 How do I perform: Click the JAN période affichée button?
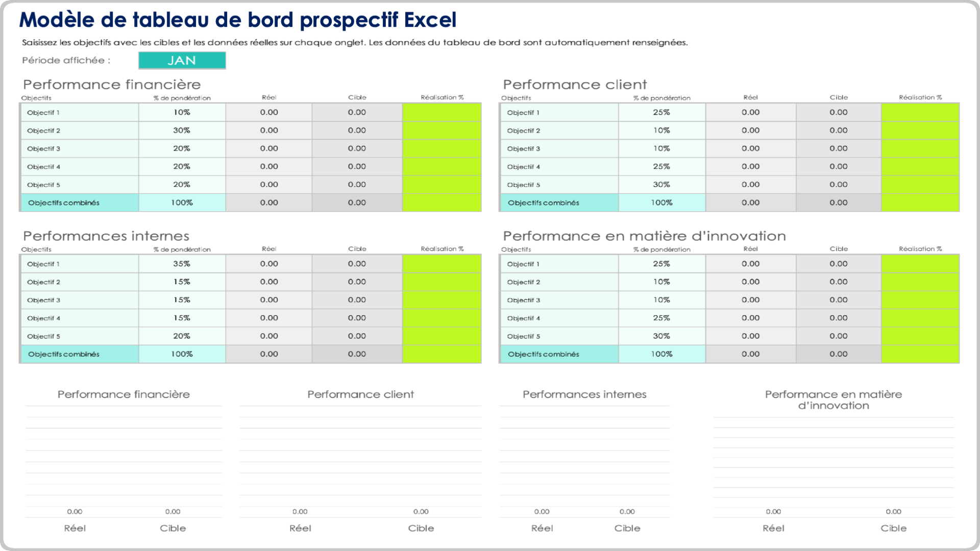coord(183,61)
